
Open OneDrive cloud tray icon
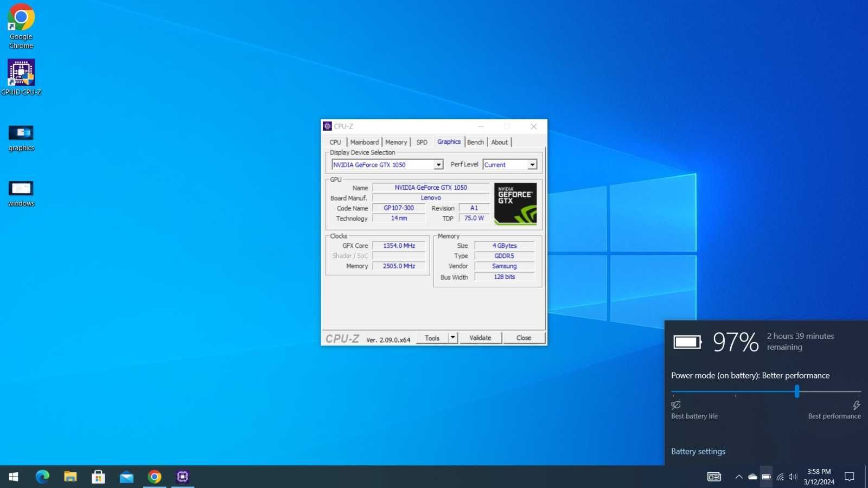752,477
